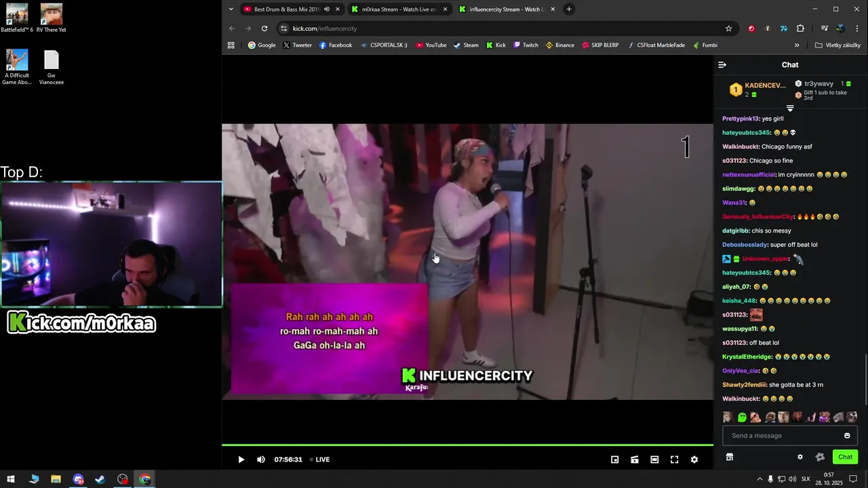Enable picture-in-picture mini player
Viewport: 868px width, 488px height.
click(x=614, y=460)
